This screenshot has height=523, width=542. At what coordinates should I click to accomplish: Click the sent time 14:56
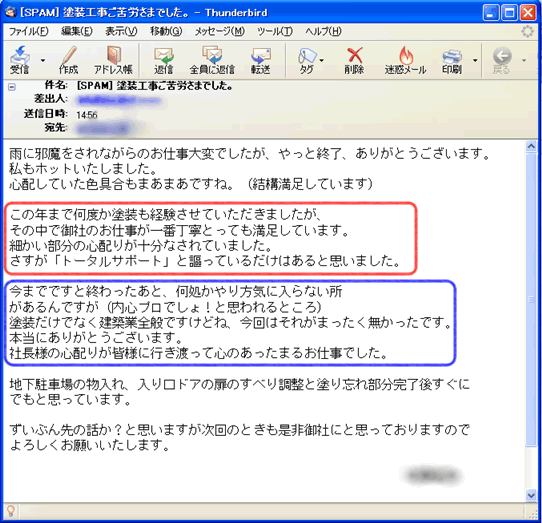click(x=87, y=115)
